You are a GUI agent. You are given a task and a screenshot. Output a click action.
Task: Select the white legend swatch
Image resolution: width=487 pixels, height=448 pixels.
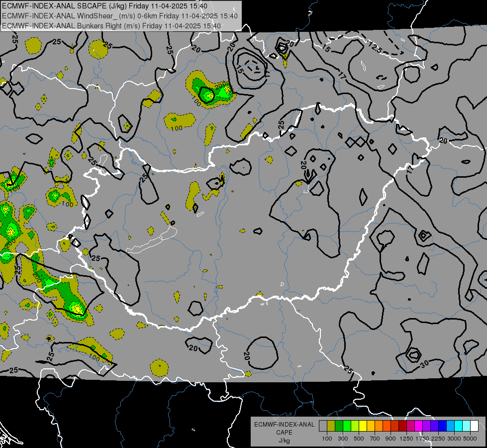(474, 426)
